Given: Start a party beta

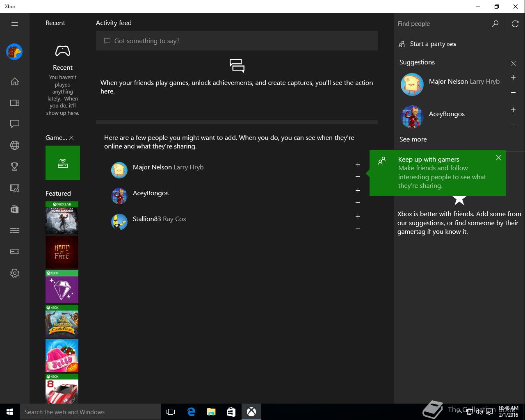Looking at the screenshot, I should 427,44.
